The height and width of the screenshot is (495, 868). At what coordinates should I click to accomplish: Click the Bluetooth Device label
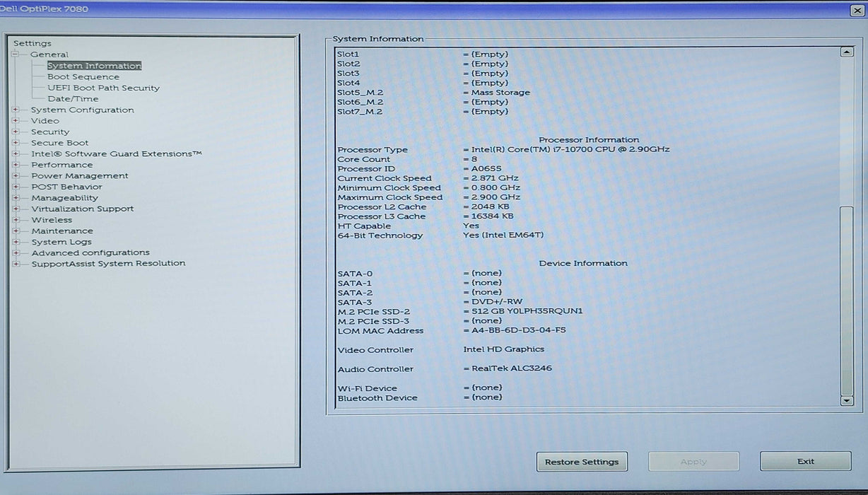[x=377, y=398]
